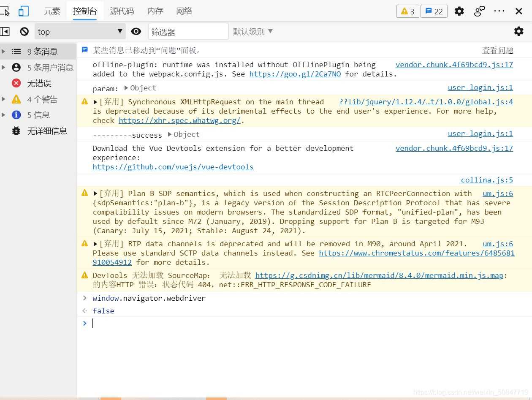
Task: Select the inspect element cursor tool
Action: click(x=5, y=11)
